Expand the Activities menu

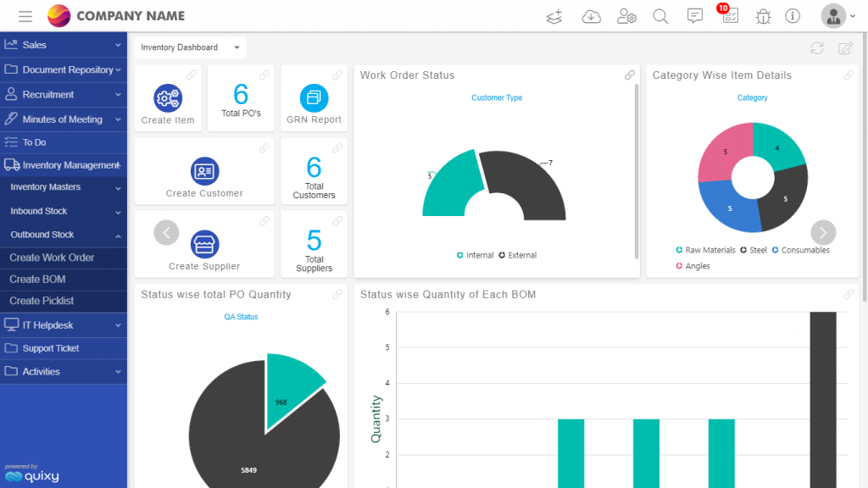point(63,372)
